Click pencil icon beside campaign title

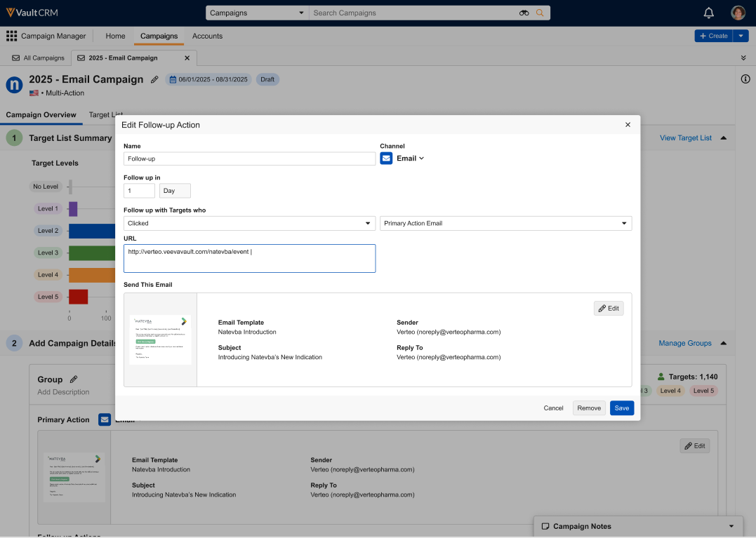coord(154,80)
